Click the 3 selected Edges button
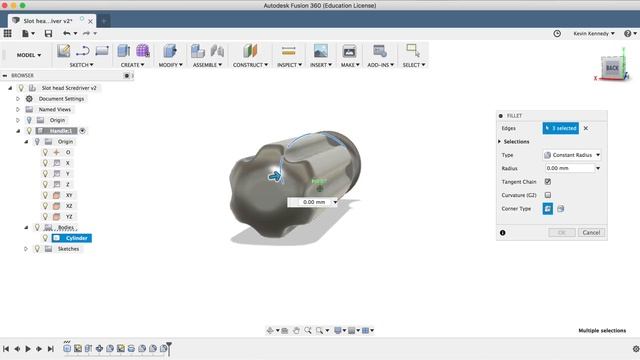Screen dimensions: 640x360 click(560, 128)
